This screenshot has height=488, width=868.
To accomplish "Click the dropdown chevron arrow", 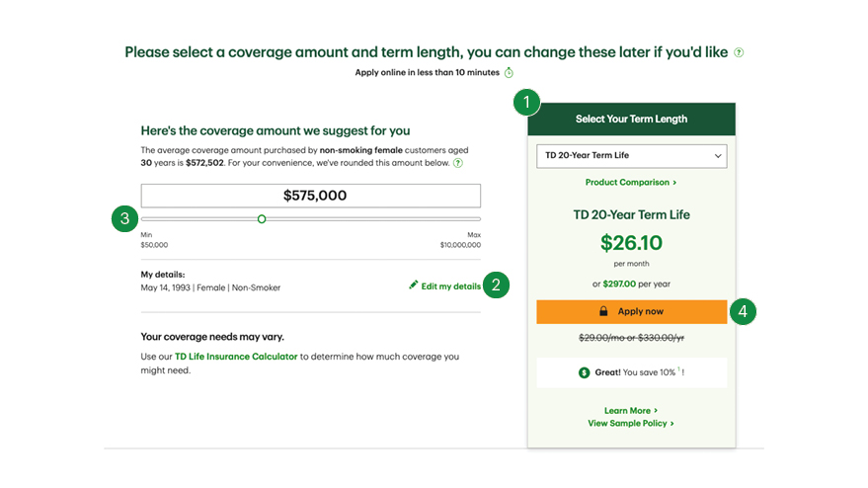I will tap(718, 156).
